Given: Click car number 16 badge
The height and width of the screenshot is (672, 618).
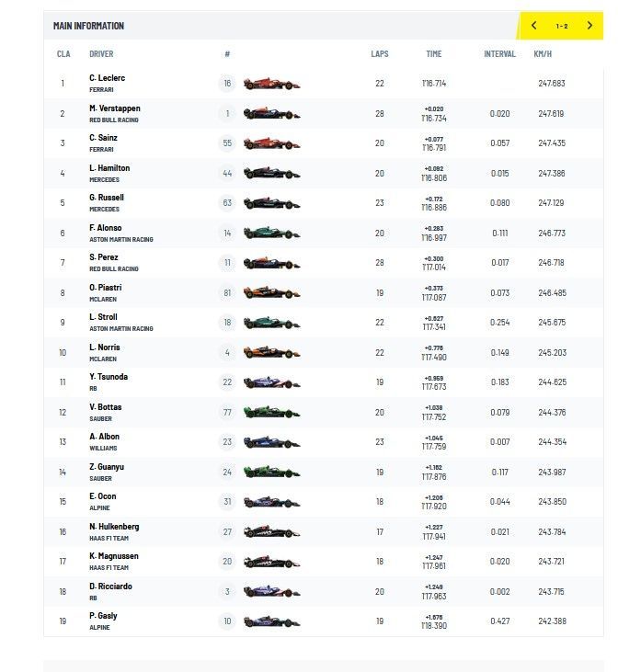Looking at the screenshot, I should click(227, 84).
